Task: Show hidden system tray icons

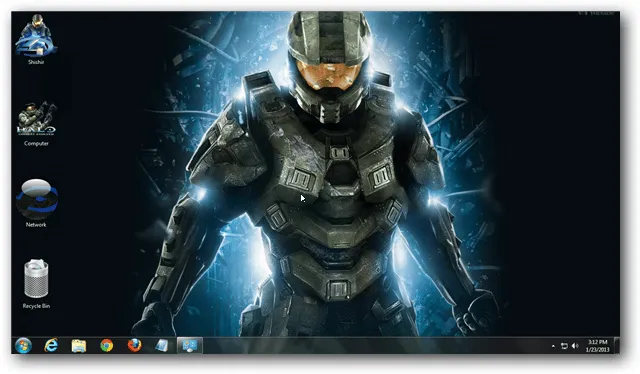Action: [x=553, y=346]
